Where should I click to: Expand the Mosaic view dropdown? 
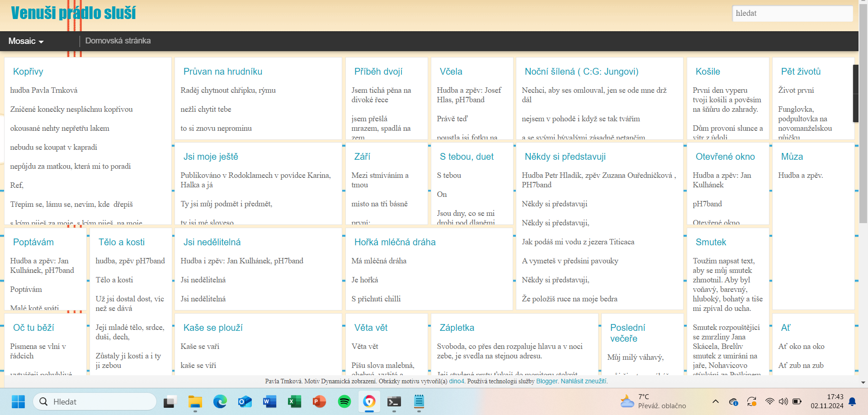coord(26,41)
